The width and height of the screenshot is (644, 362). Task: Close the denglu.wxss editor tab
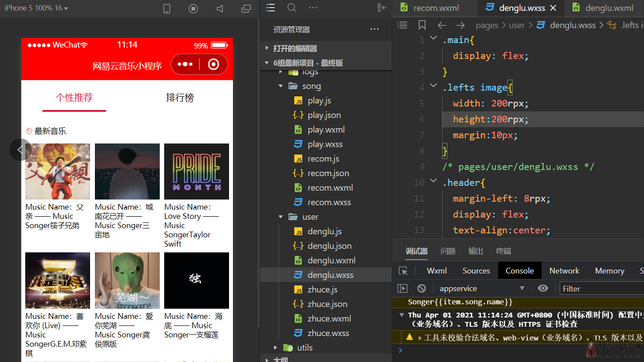[x=553, y=8]
